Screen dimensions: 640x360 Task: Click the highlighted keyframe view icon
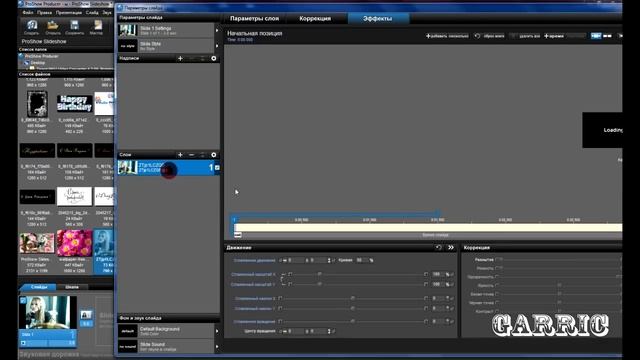[596, 36]
